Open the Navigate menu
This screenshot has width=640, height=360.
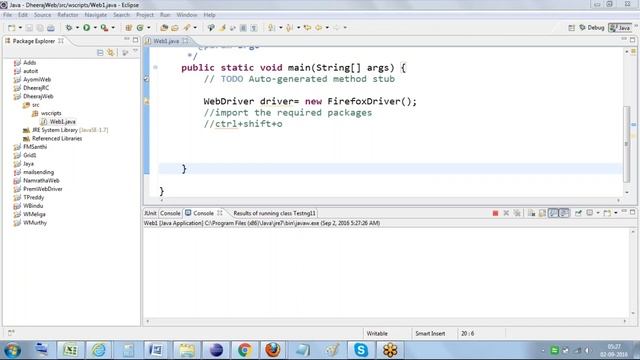point(96,15)
